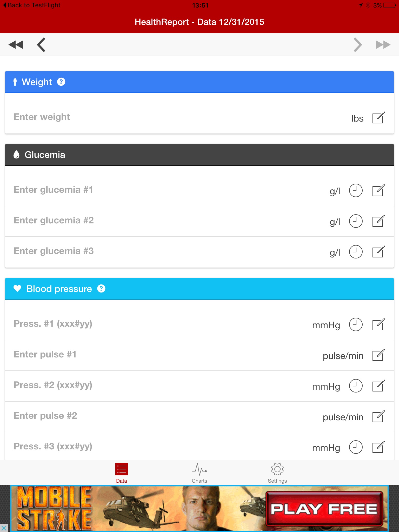Click clock icon for glucemia #3

point(356,252)
